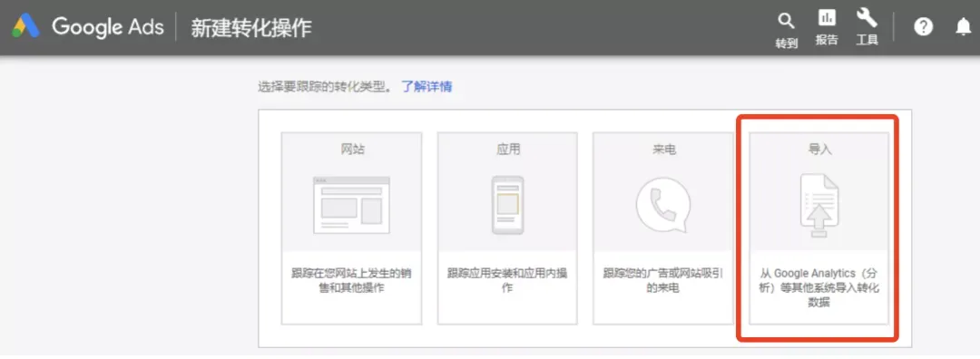Select the 网站 card heading

352,150
